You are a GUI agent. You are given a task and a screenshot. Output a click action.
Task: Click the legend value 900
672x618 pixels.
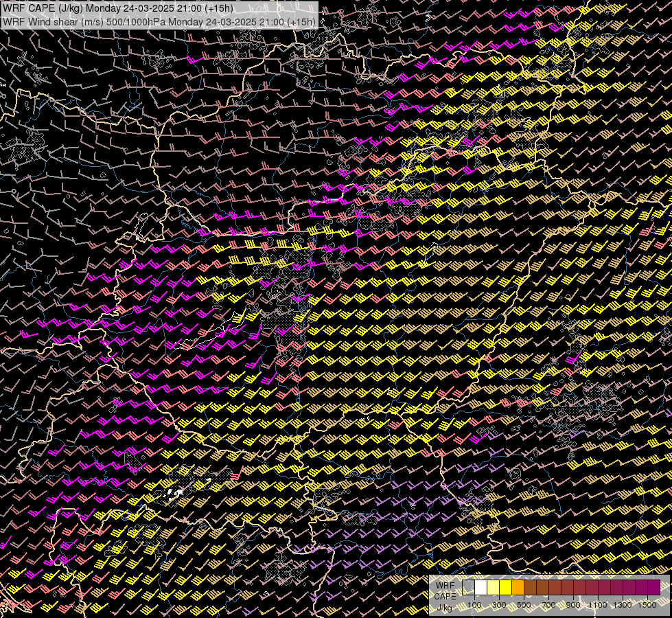coord(573,605)
